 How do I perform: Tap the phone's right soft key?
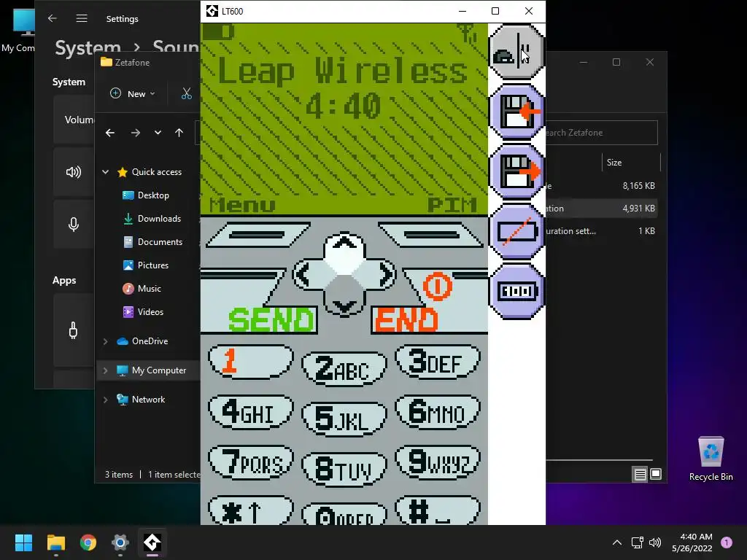432,235
